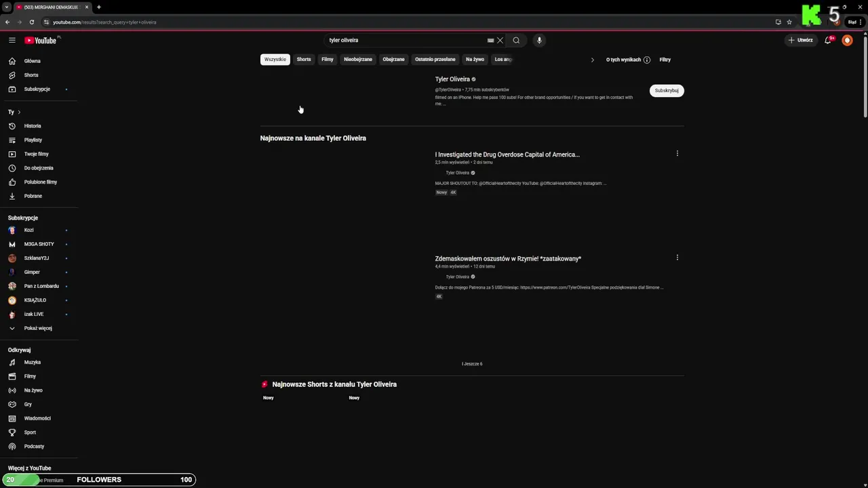Activate voice search microphone
Screen dimensions: 868x488
point(539,40)
